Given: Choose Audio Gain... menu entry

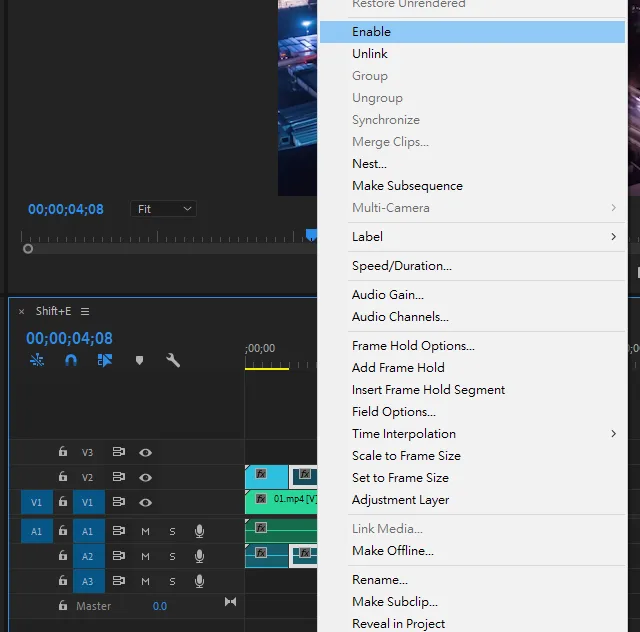Looking at the screenshot, I should click(x=472, y=295).
